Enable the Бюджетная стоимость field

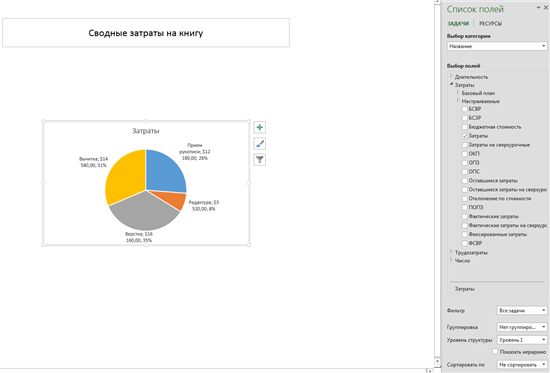click(x=465, y=127)
